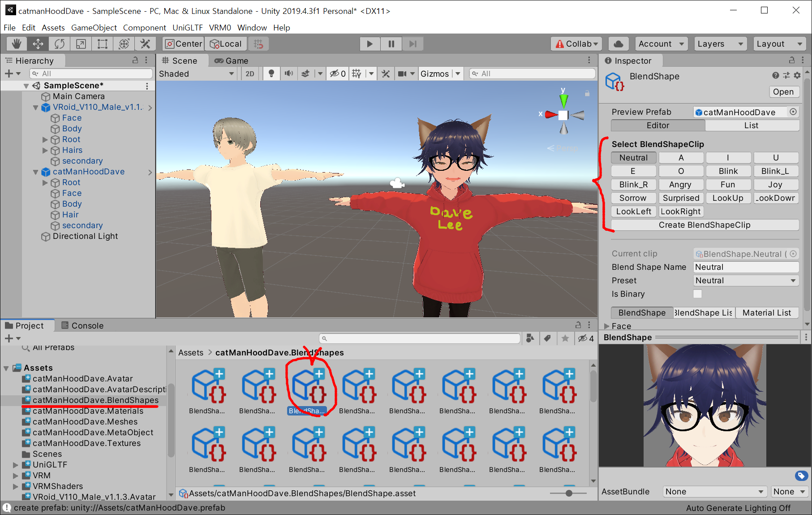
Task: Toggle hidden objects visibility counter
Action: [338, 74]
